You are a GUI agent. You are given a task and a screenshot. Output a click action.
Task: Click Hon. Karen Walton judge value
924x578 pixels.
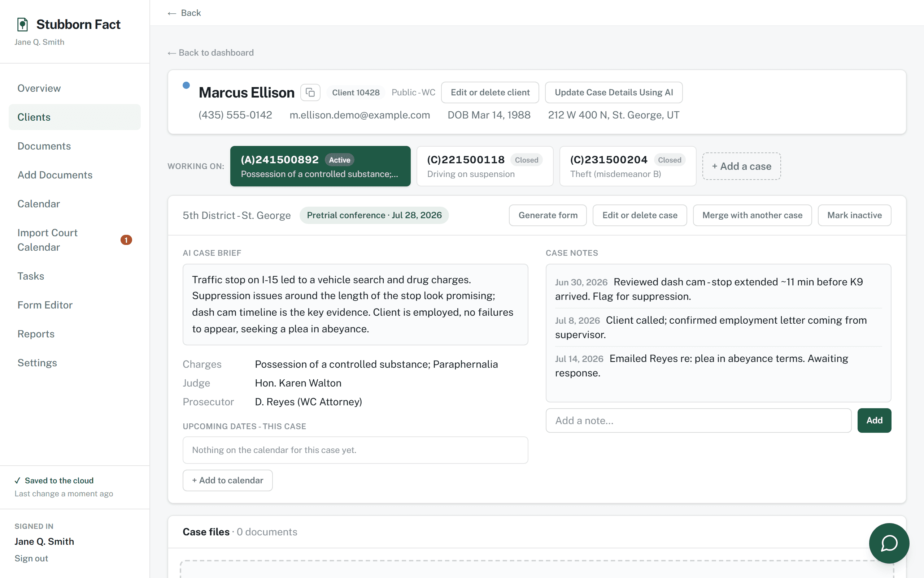click(x=298, y=383)
